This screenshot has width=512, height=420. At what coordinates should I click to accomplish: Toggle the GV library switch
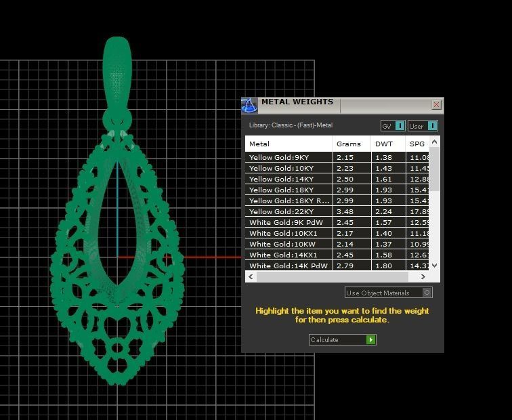coord(393,126)
